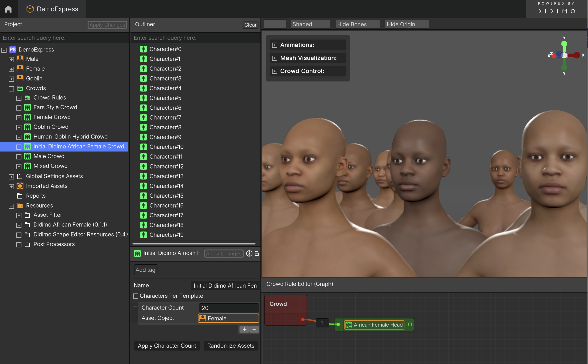Viewport: 588px width, 364px height.
Task: Click the plus button under Asset Object
Action: point(244,329)
